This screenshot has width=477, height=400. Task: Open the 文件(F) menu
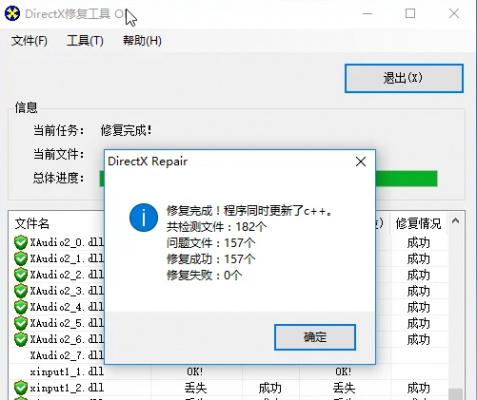point(29,41)
